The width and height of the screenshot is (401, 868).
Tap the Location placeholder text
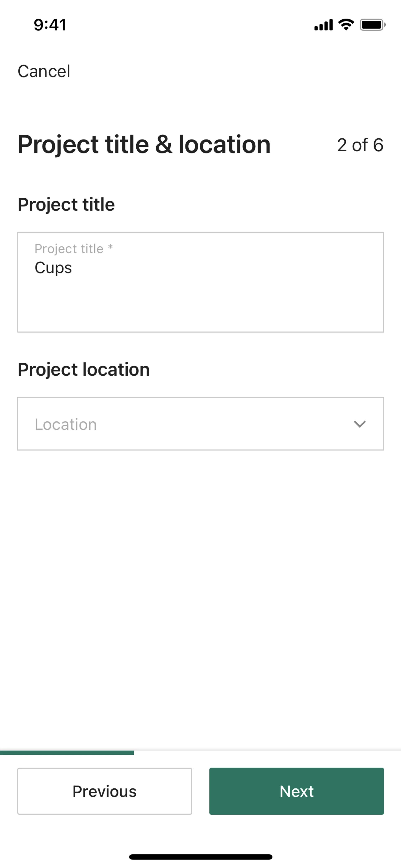point(66,424)
